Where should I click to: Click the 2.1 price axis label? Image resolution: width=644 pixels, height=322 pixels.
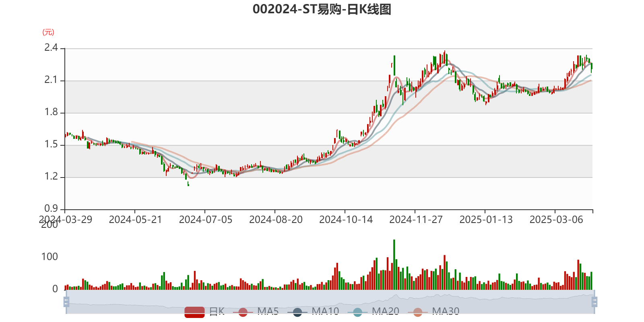coord(51,80)
